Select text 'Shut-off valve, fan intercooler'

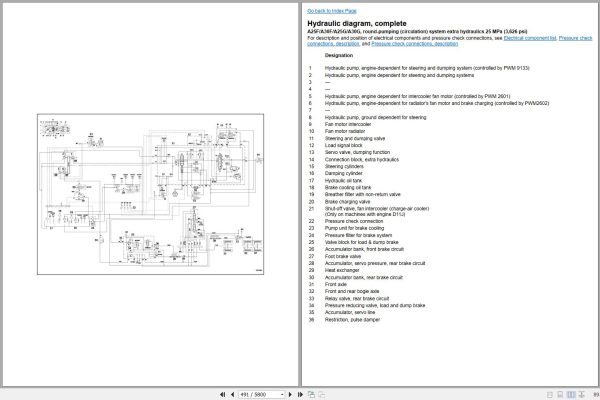coord(358,209)
